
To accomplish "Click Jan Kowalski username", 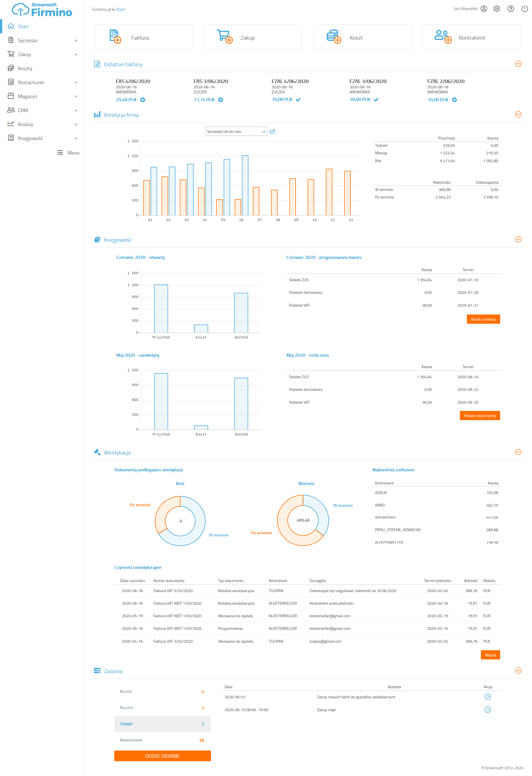I will [465, 9].
